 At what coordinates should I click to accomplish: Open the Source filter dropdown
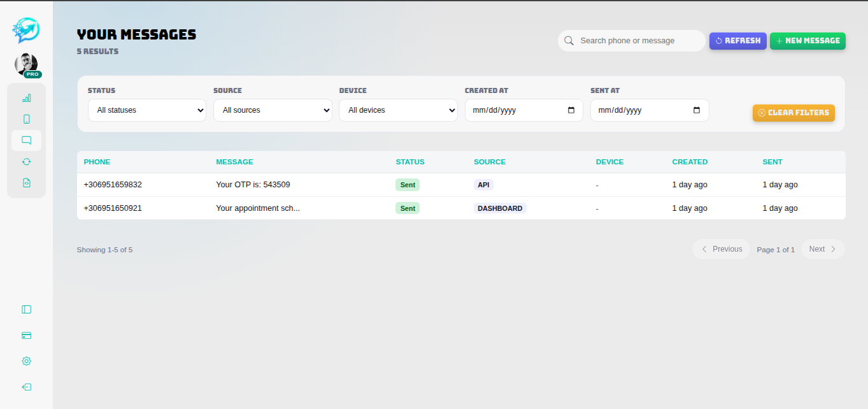pyautogui.click(x=273, y=110)
